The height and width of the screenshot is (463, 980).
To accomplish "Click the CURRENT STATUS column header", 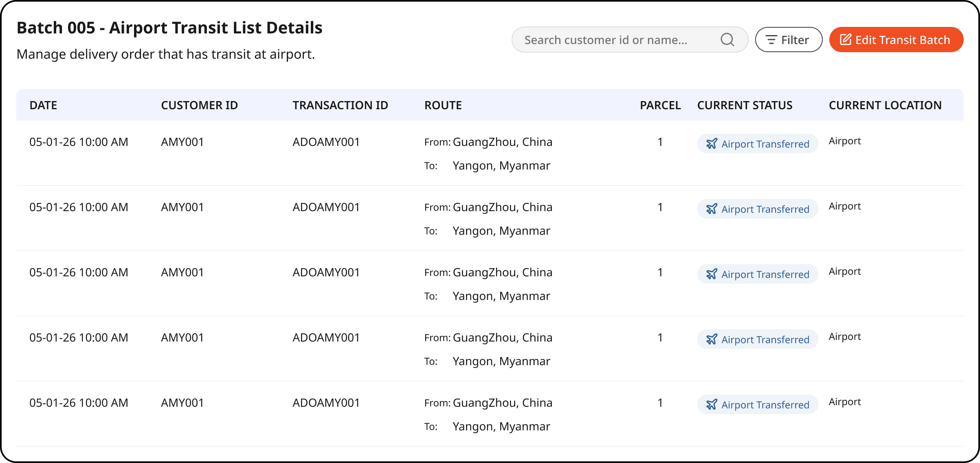I will tap(745, 105).
